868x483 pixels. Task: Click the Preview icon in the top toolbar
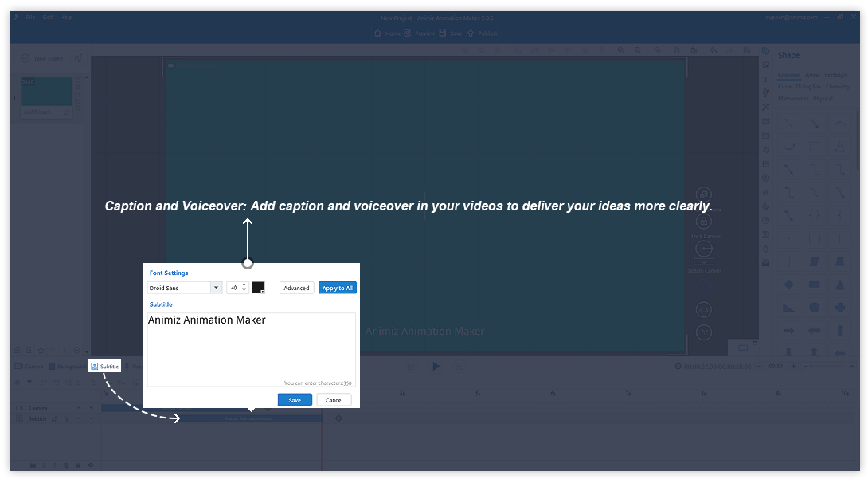(408, 33)
